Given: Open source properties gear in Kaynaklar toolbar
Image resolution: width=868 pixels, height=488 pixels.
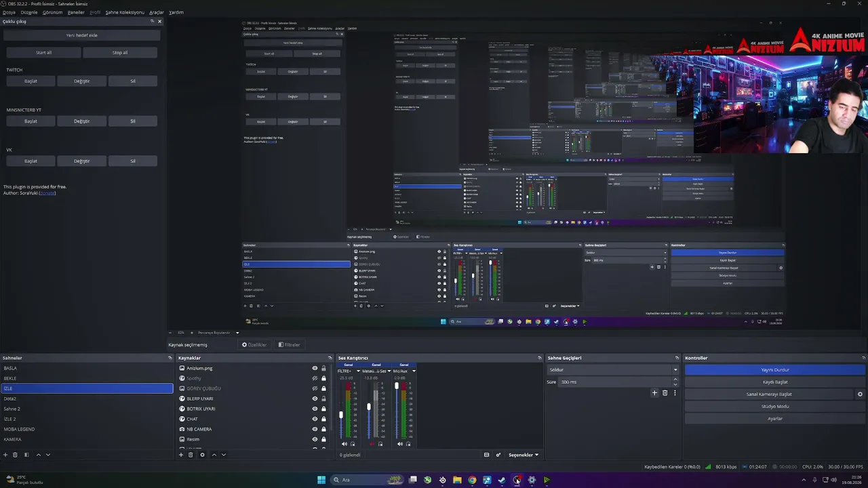Looking at the screenshot, I should click(x=202, y=455).
